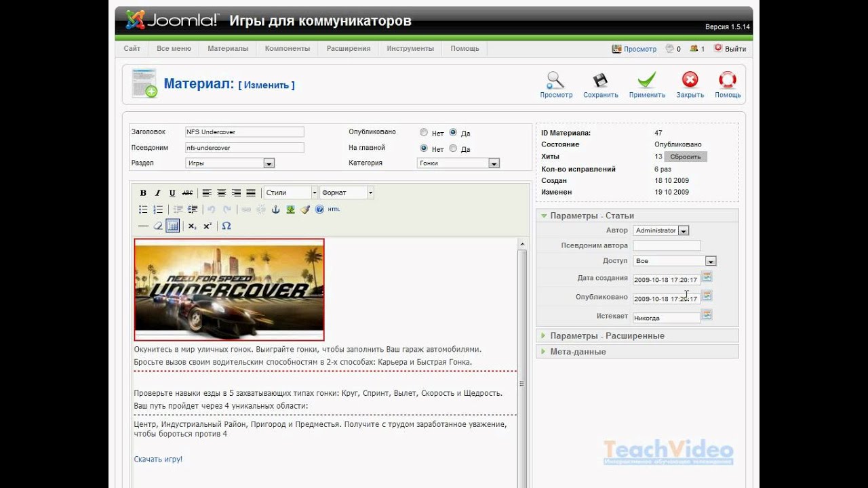Viewport: 868px width, 488px height.
Task: Open the HTML source editor
Action: 334,209
